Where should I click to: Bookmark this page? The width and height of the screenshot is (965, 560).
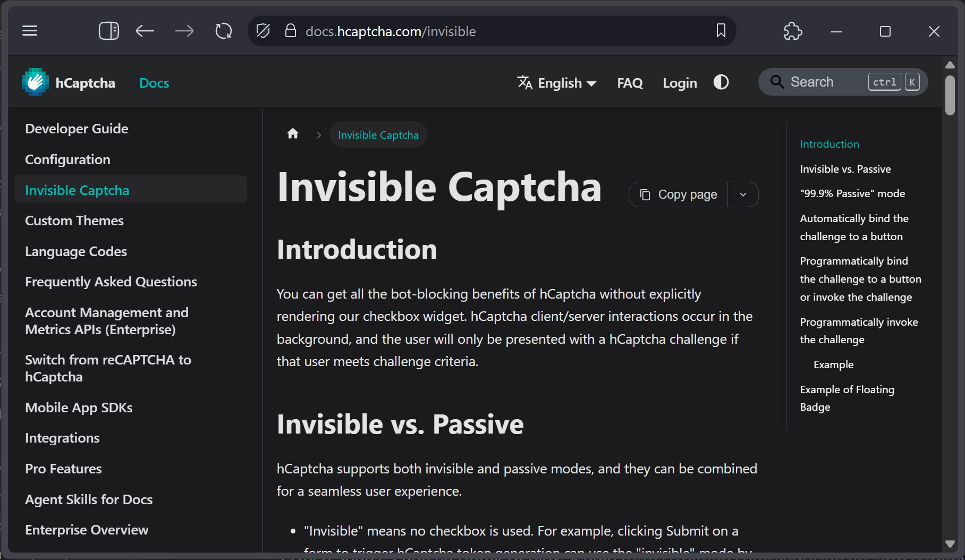[721, 31]
